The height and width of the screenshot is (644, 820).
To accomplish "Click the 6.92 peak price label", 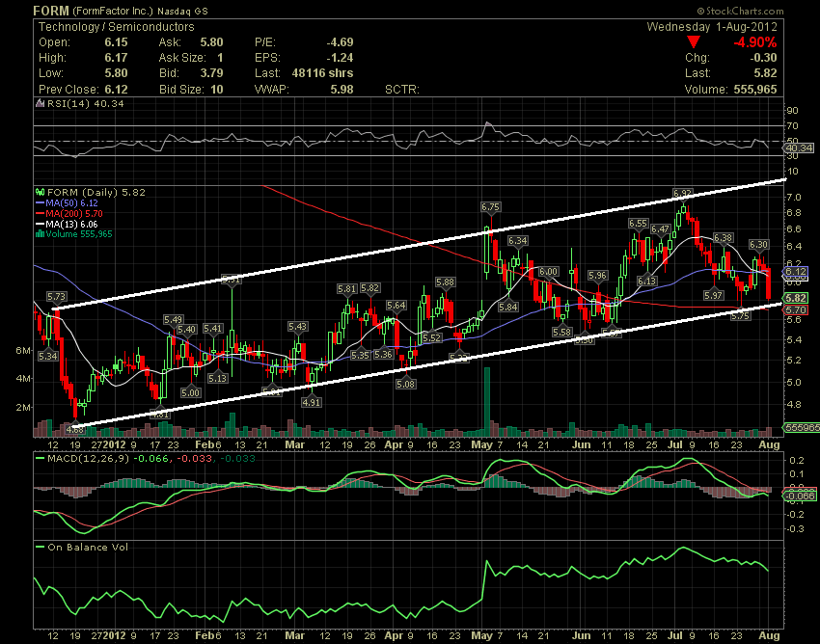I will 682,194.
